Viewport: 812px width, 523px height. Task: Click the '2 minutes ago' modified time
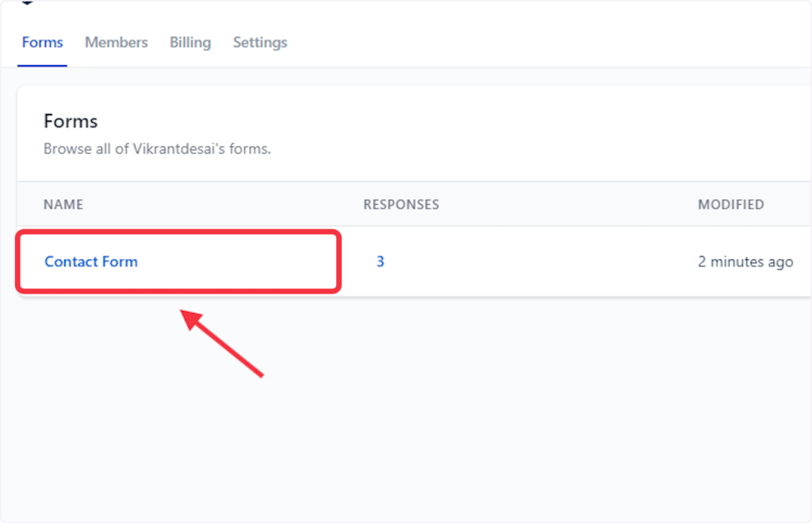745,262
